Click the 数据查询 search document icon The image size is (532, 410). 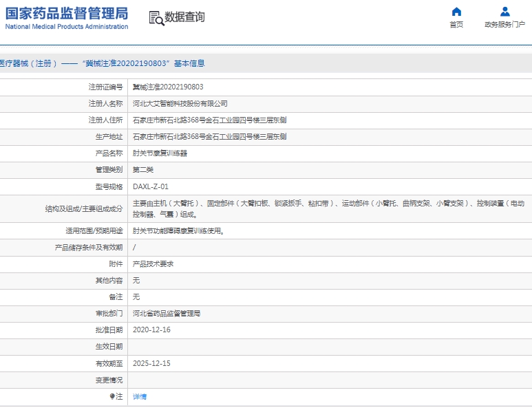[156, 18]
